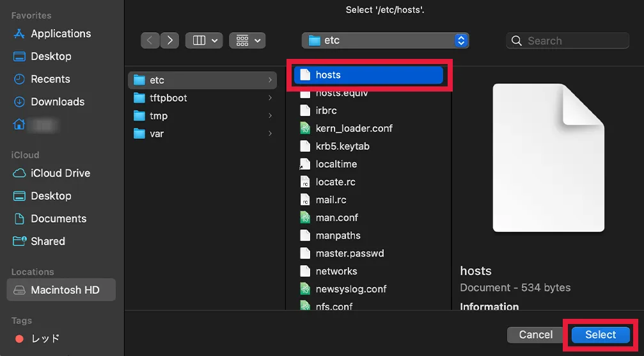This screenshot has height=356, width=644.
Task: Select the hosts file
Action: point(368,75)
